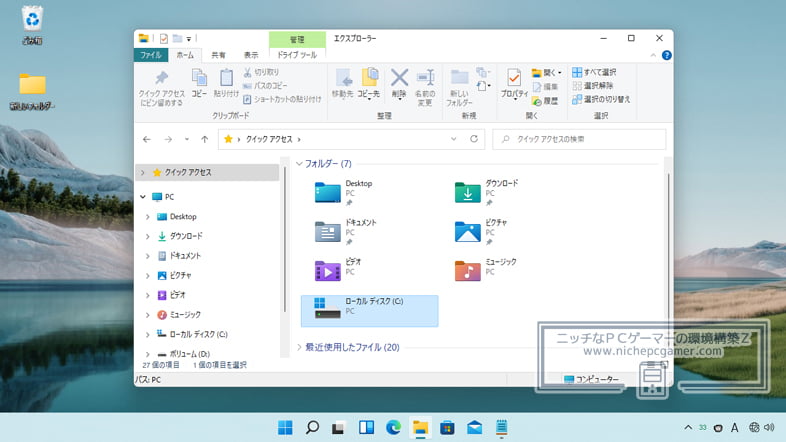This screenshot has height=442, width=786.
Task: Open the File ribbon tab
Action: click(x=151, y=55)
